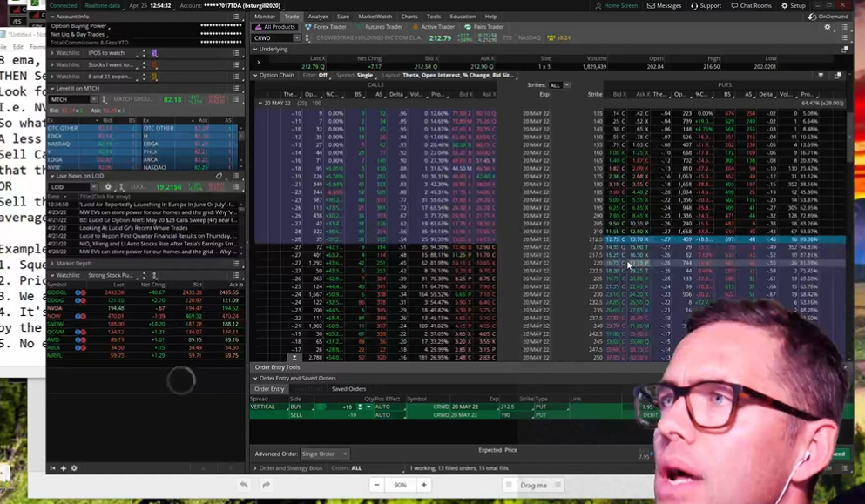Collapse the sidebar with the arrow-bar icon
865x504 pixels.
pyautogui.click(x=52, y=468)
